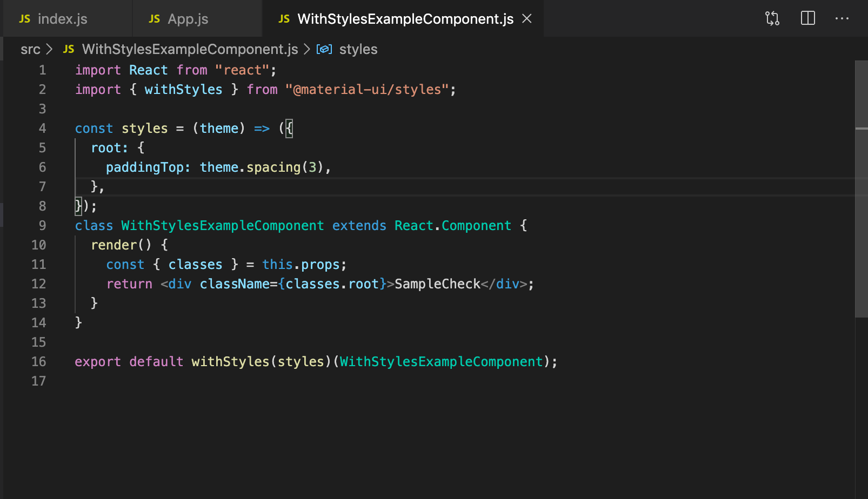Close the WithStylesExampleComponent.js tab
The height and width of the screenshot is (499, 868).
pos(527,18)
